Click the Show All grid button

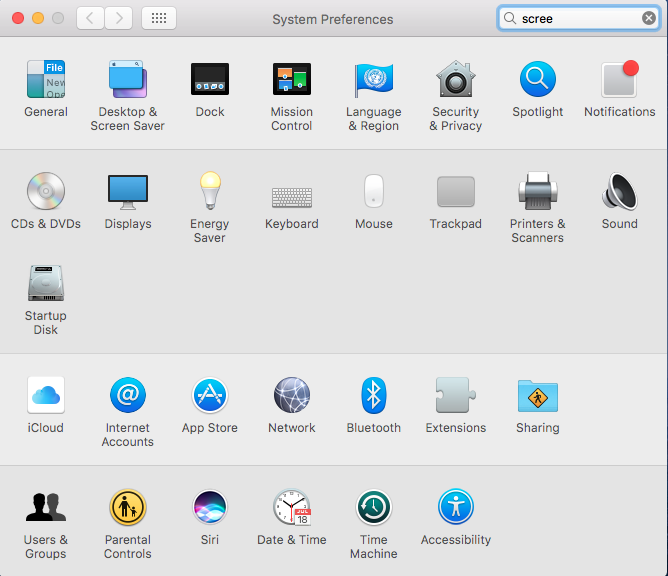(x=159, y=18)
